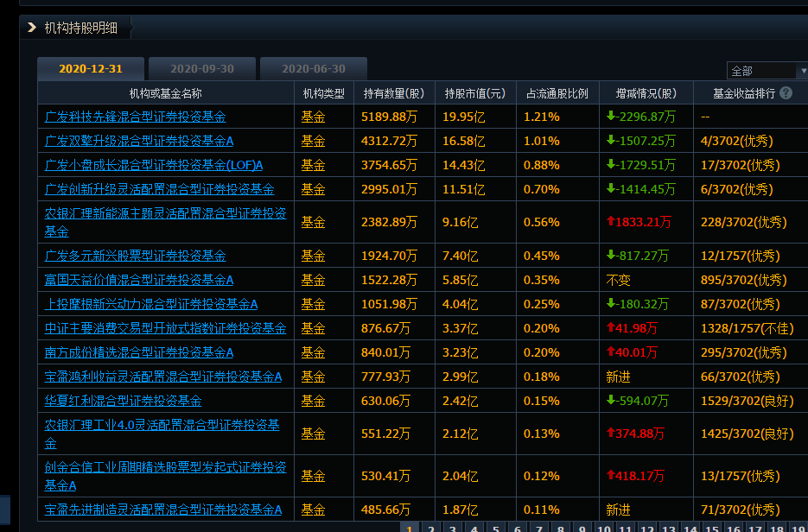The image size is (808, 532).
Task: Open the 全部 filter dropdown
Action: tap(767, 71)
